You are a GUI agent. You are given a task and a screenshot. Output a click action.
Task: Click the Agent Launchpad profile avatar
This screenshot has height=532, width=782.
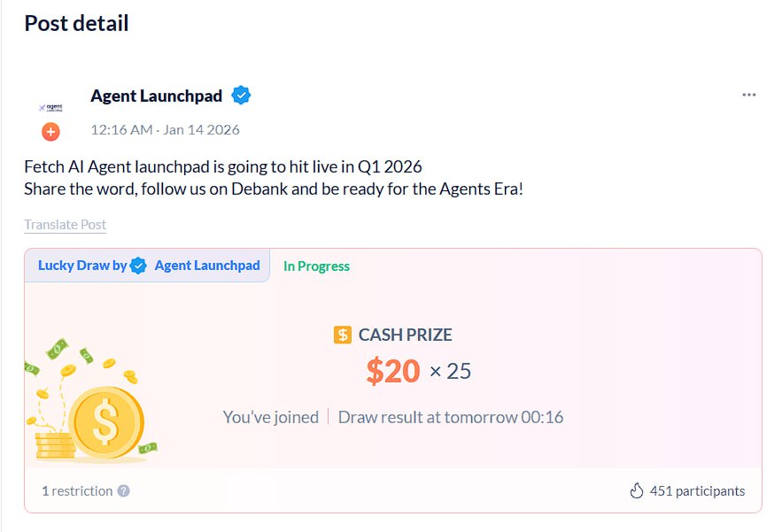[x=50, y=107]
